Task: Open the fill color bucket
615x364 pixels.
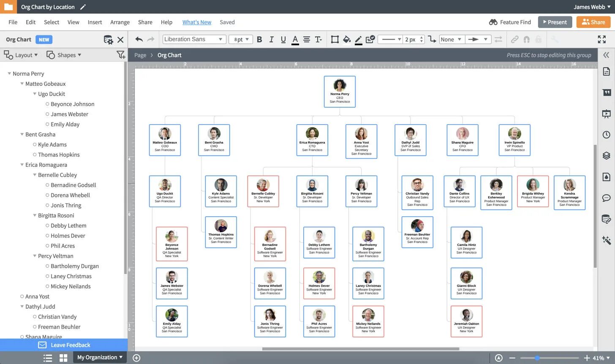Action: point(346,39)
